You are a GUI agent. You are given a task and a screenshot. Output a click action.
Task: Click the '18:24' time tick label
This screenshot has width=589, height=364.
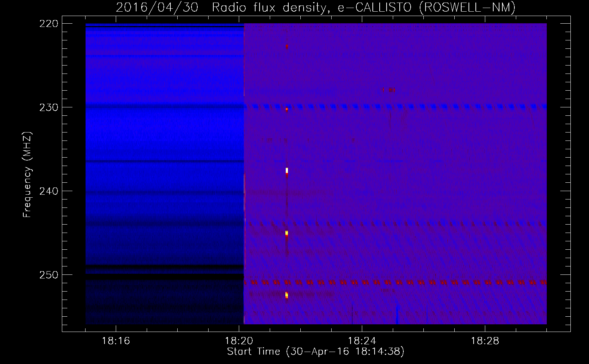pyautogui.click(x=362, y=341)
